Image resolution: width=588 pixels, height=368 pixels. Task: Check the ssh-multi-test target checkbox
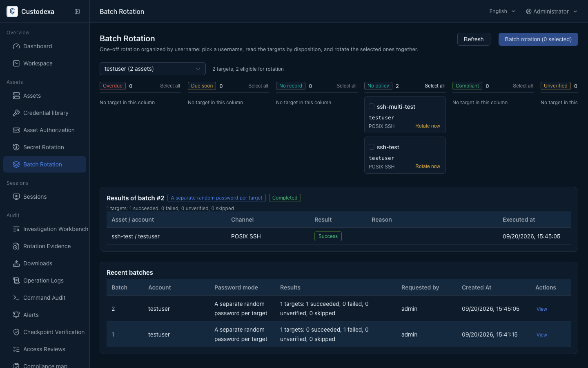[372, 106]
